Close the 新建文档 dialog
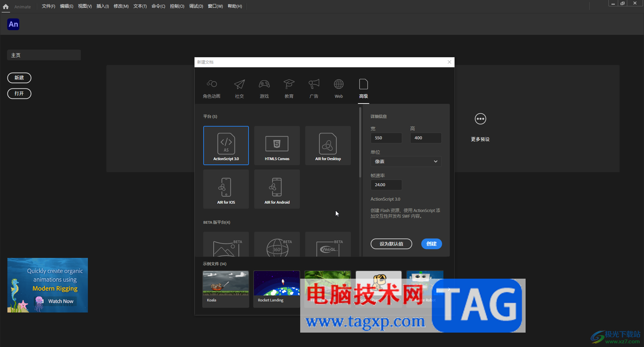 pos(449,62)
